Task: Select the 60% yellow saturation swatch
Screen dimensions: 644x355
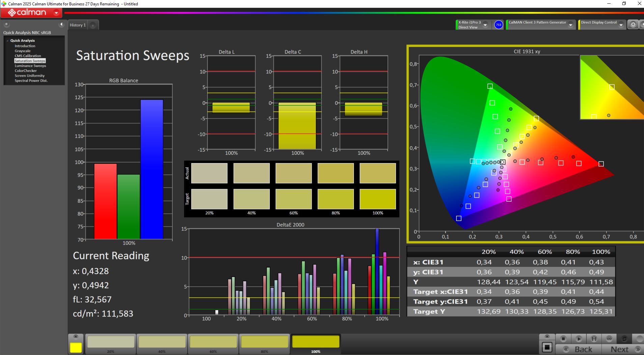Action: (213, 343)
